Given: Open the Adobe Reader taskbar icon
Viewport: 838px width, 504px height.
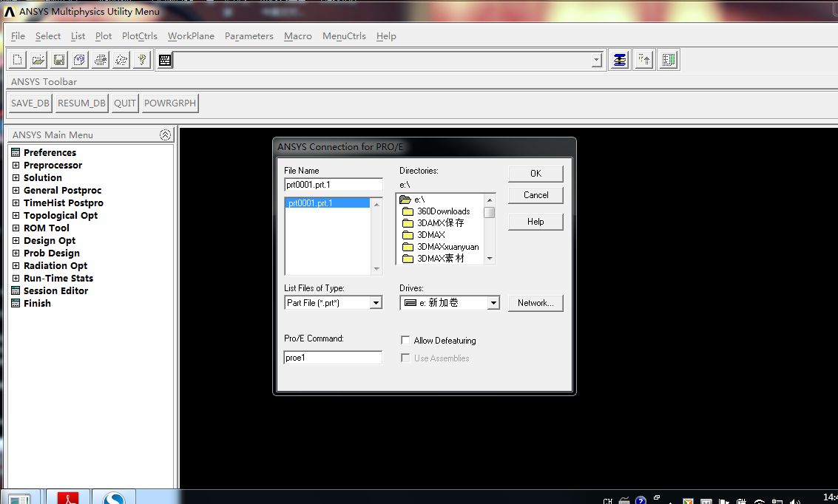Looking at the screenshot, I should pyautogui.click(x=68, y=497).
